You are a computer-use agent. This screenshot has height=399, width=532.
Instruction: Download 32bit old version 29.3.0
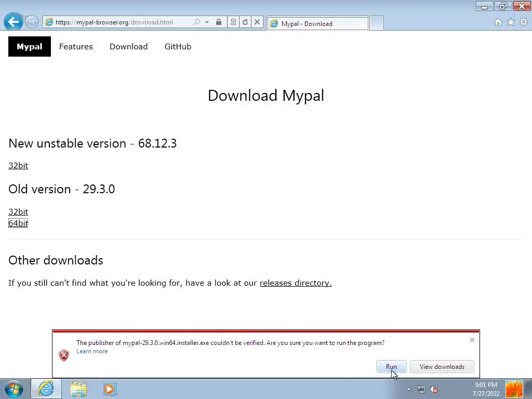[18, 212]
